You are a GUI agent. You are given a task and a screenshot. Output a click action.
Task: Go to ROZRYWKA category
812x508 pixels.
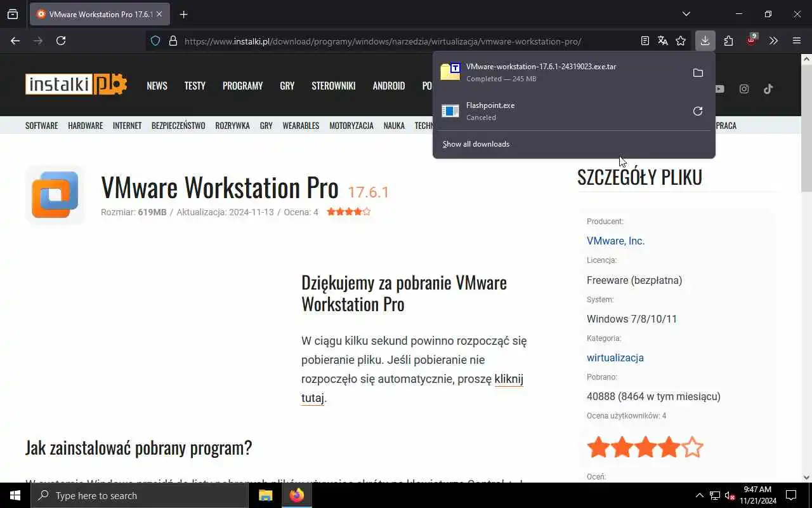point(232,126)
